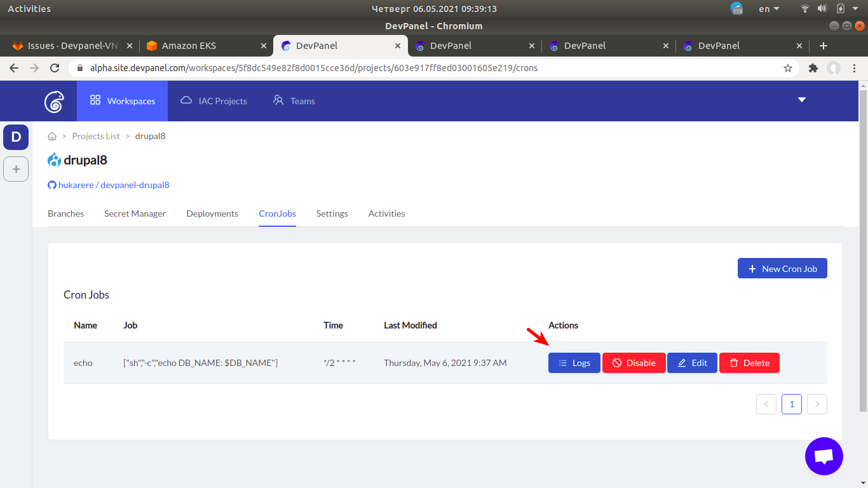Open the hukarere / devpanel-drupal8 repo link
This screenshot has width=868, height=488.
pos(113,185)
